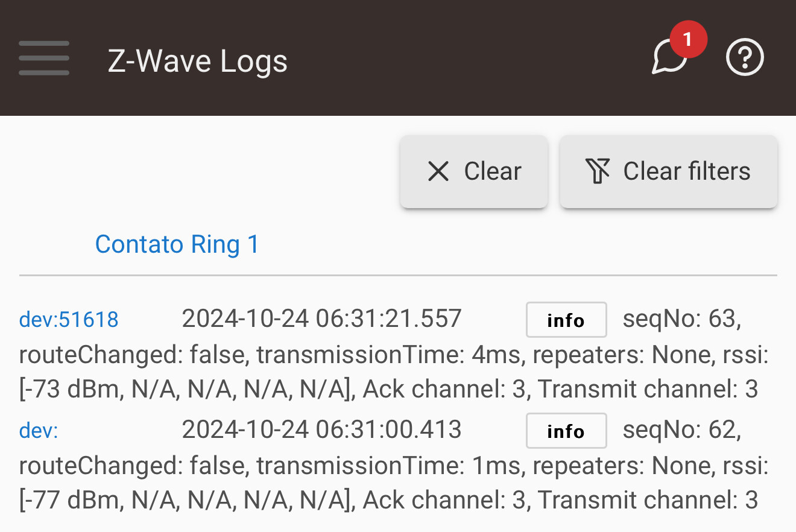Click the -77 dBm rssi log line
This screenshot has height=532, width=796.
[x=388, y=500]
